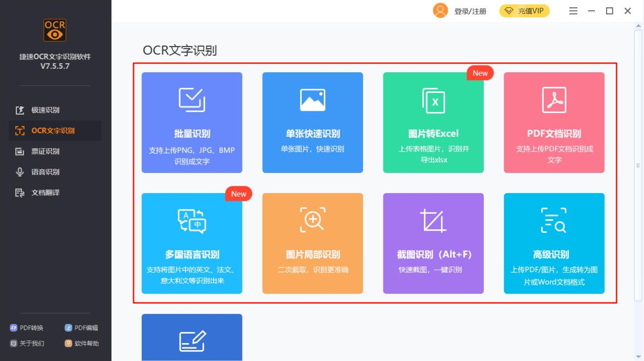Start 截图识别 screenshot recognition tile
Screen dimensions: 644x361
pyautogui.click(x=433, y=243)
